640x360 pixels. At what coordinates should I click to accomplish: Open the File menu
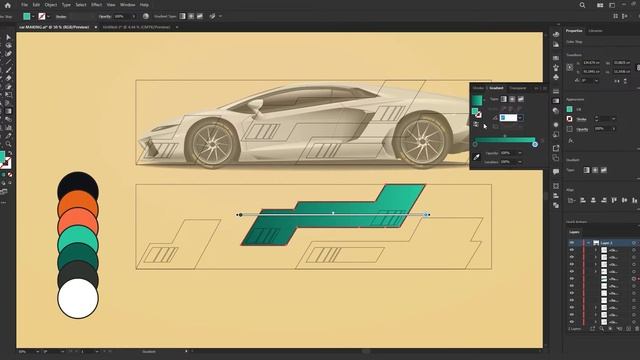coord(24,5)
